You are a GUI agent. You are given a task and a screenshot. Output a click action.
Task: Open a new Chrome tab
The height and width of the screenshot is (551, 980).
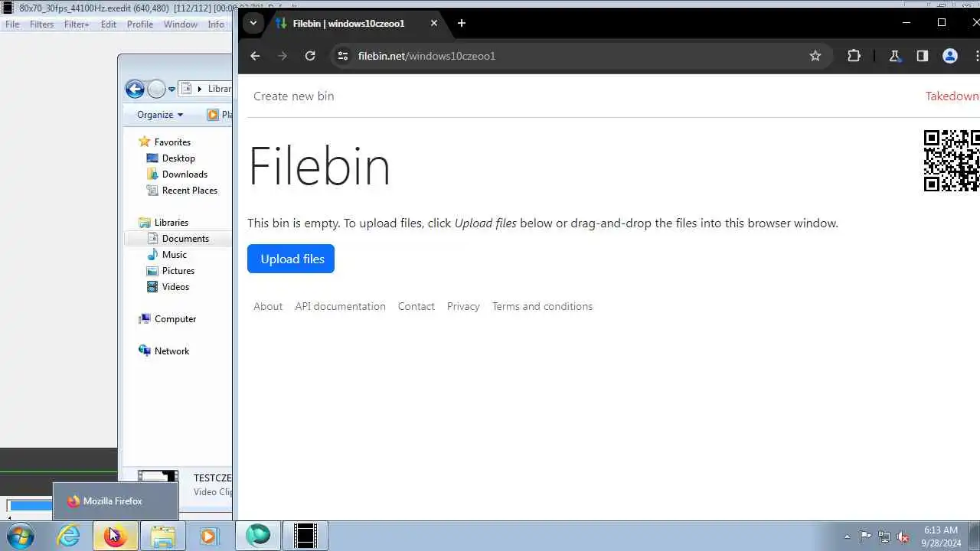pyautogui.click(x=461, y=23)
